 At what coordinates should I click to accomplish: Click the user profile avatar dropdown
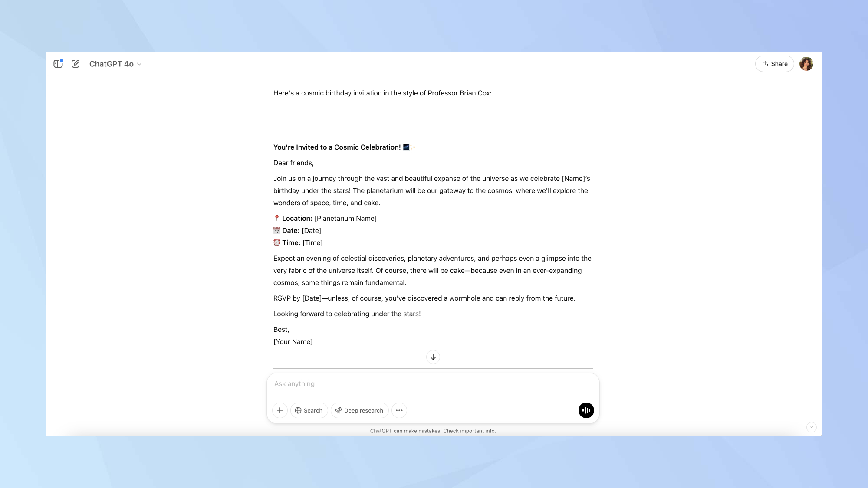pyautogui.click(x=806, y=64)
